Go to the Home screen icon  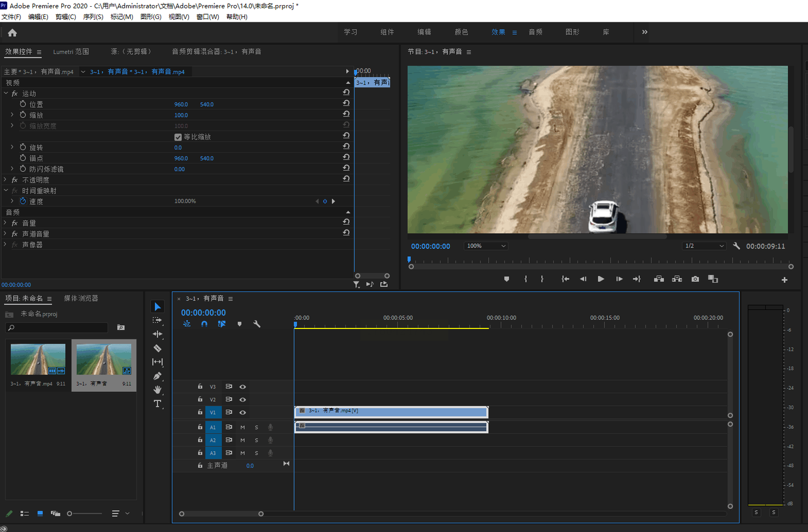(x=12, y=33)
